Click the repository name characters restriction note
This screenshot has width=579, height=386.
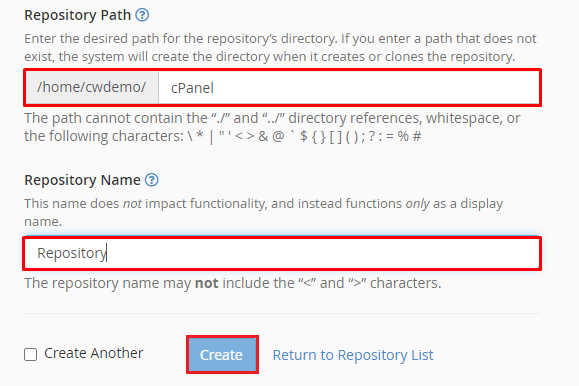tap(233, 283)
